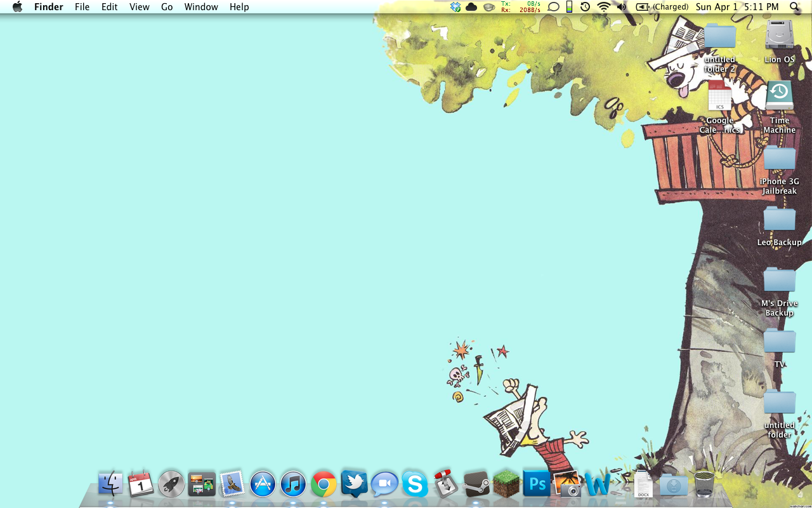This screenshot has width=812, height=508.
Task: Open the File menu
Action: click(82, 7)
